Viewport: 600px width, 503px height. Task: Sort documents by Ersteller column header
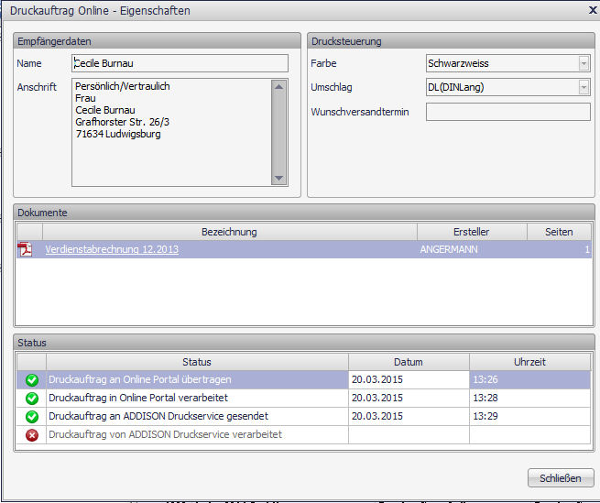472,232
